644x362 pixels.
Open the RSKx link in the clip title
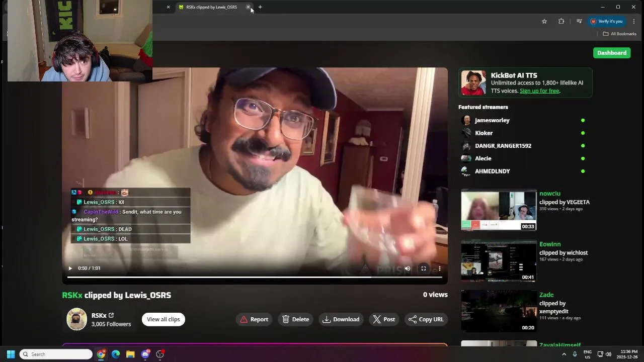[x=72, y=295]
